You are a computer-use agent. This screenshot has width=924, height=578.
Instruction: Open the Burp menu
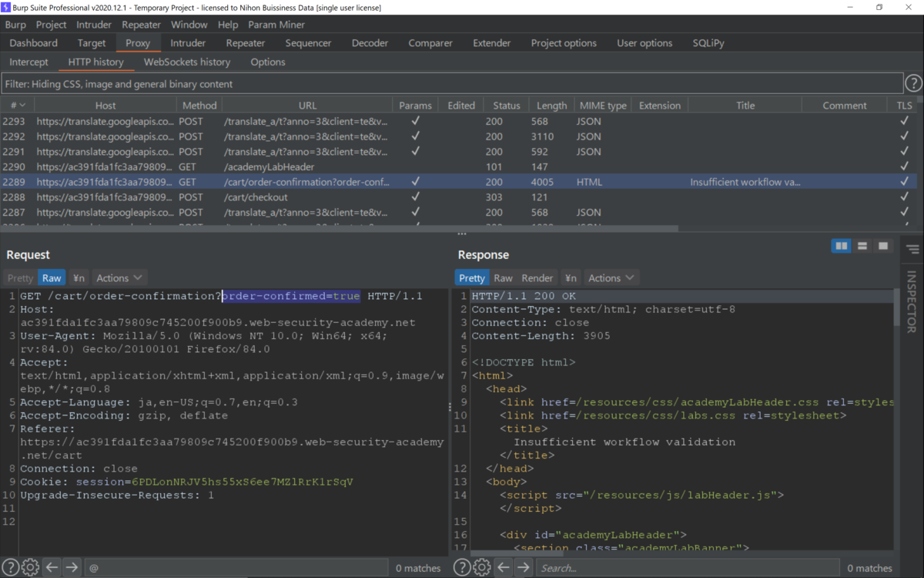coord(15,25)
